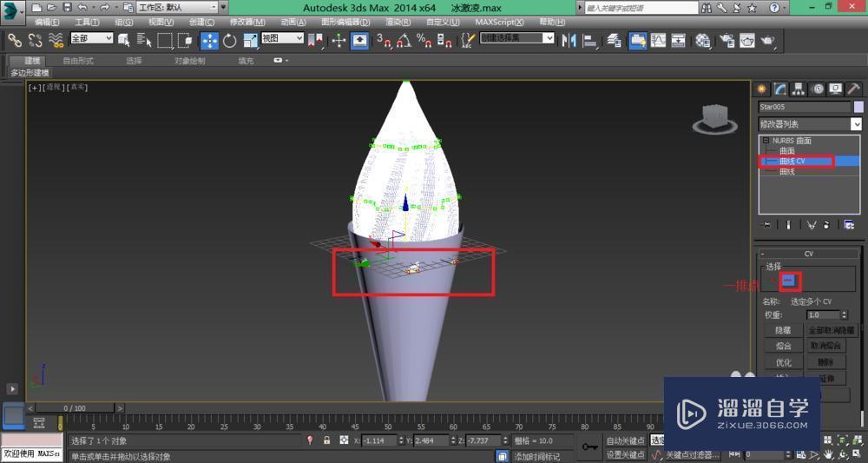Toggle Keyboard Shortcut Override button
868x463 pixels.
(x=360, y=41)
